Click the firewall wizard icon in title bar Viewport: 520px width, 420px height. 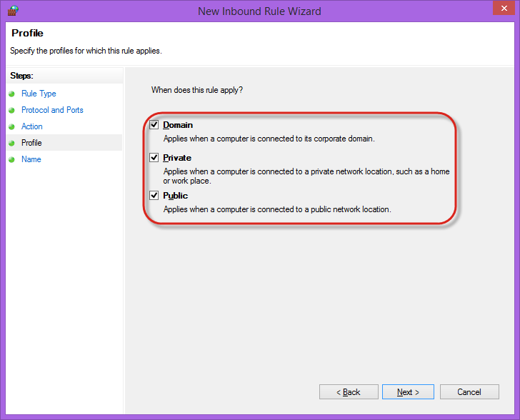(12, 11)
